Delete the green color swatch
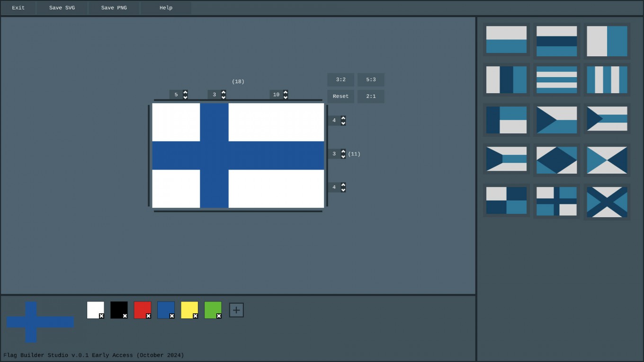Image resolution: width=644 pixels, height=362 pixels. point(219,316)
